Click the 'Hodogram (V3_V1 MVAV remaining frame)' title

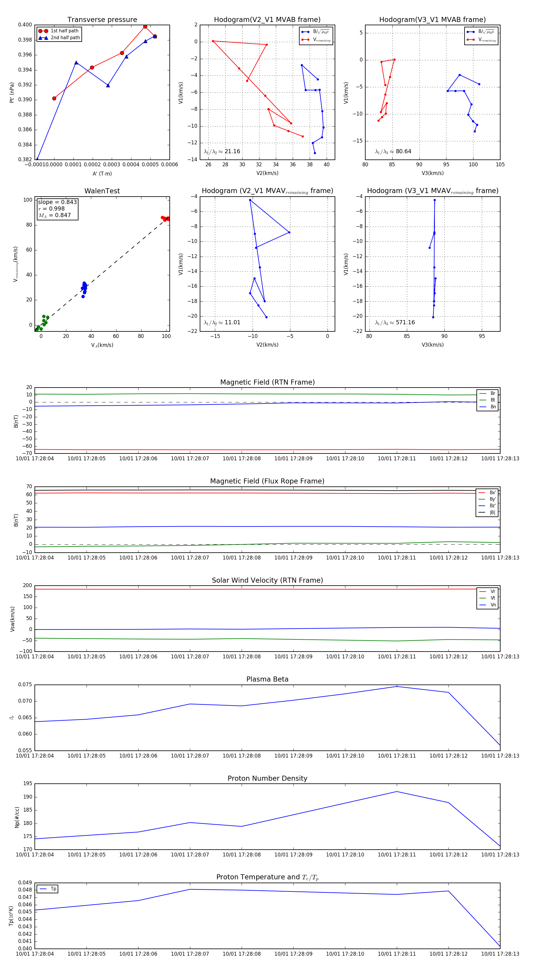432,191
